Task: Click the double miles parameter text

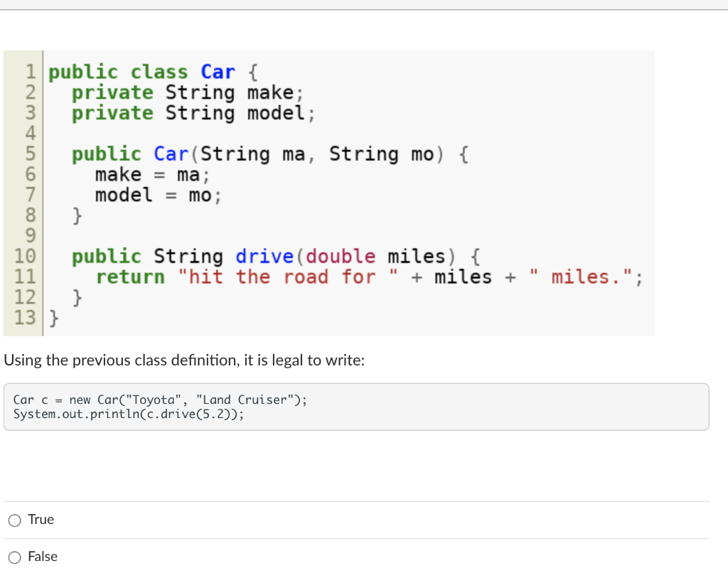Action: pos(377,256)
